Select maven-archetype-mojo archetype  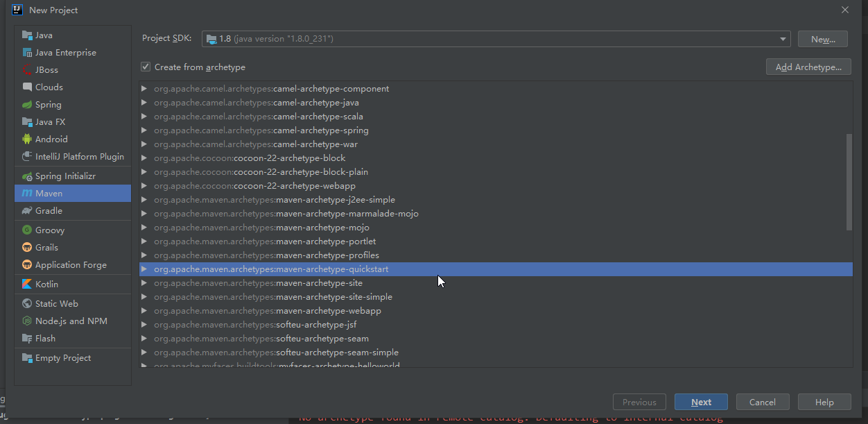click(496, 228)
